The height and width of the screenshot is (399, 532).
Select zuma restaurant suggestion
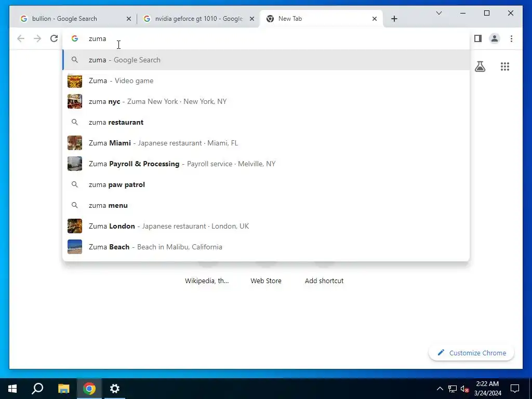pyautogui.click(x=267, y=122)
